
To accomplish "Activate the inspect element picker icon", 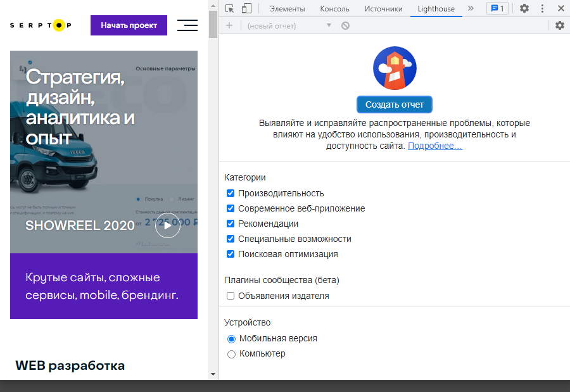I will click(x=230, y=9).
